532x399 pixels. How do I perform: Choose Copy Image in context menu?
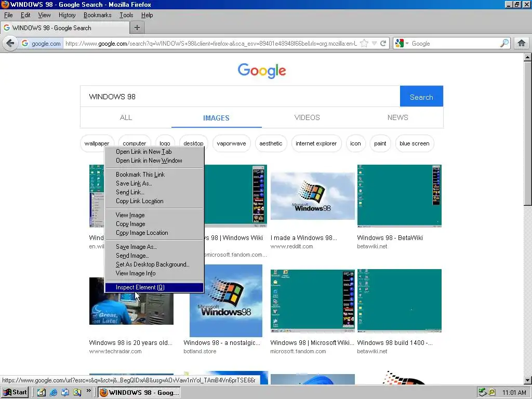click(154, 224)
